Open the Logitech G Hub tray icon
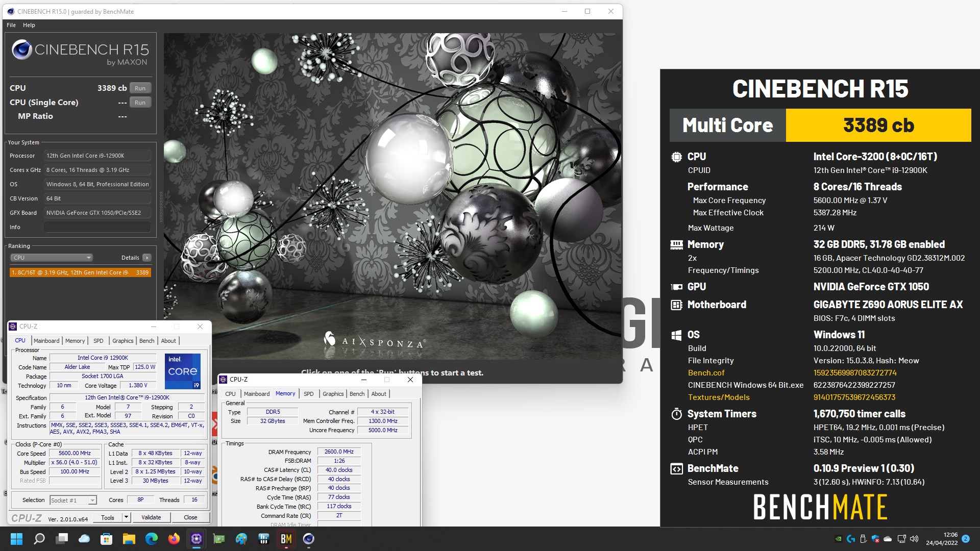 click(851, 539)
